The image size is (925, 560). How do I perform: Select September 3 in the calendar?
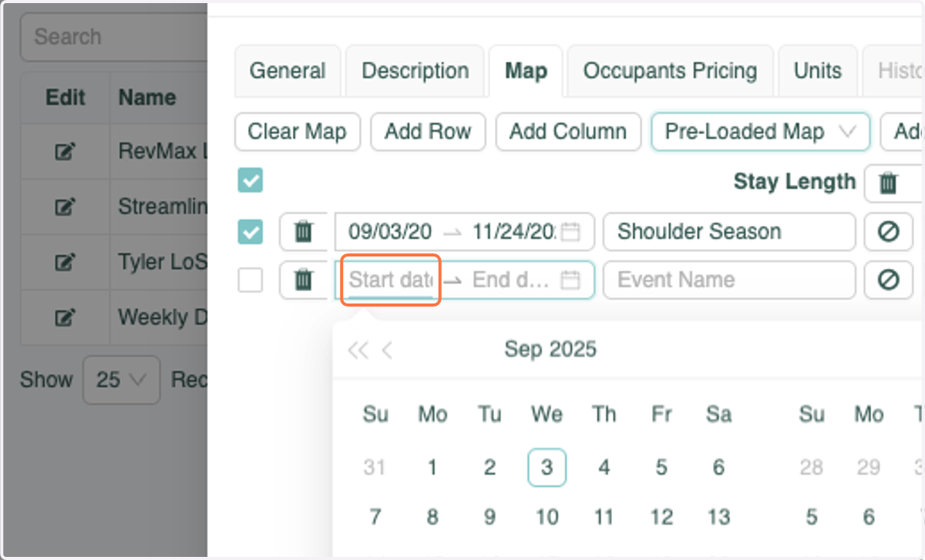point(547,468)
